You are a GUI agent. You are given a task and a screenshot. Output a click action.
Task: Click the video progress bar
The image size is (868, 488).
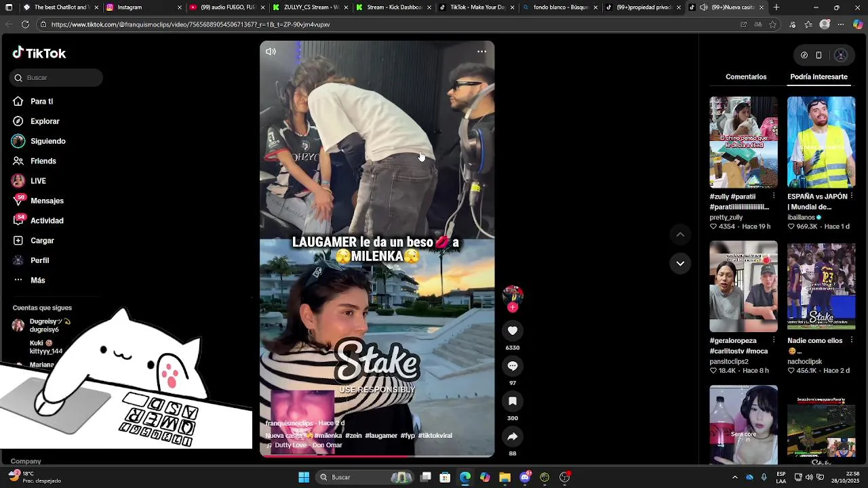click(x=377, y=456)
